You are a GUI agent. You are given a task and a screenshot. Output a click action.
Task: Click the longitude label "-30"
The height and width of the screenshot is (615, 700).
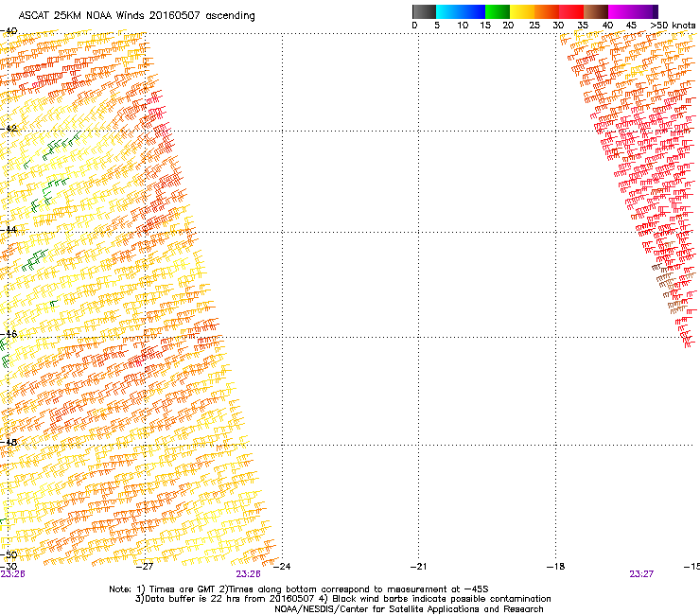coord(9,566)
